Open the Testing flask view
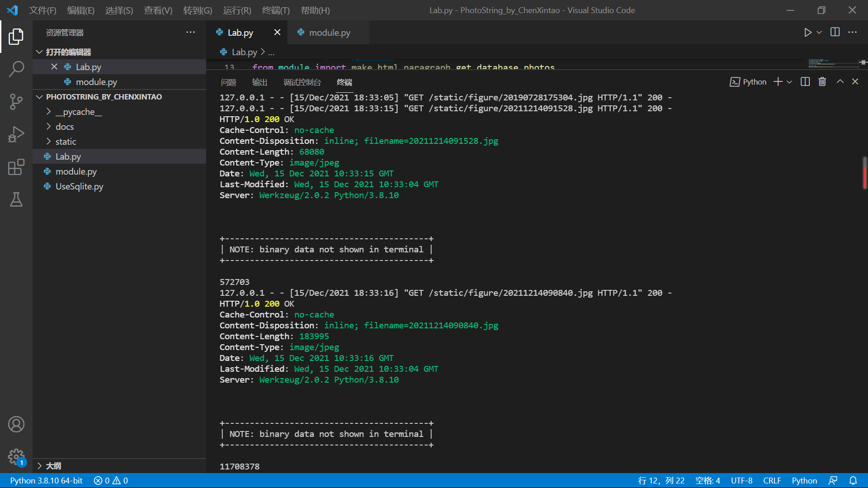The image size is (868, 488). tap(16, 199)
